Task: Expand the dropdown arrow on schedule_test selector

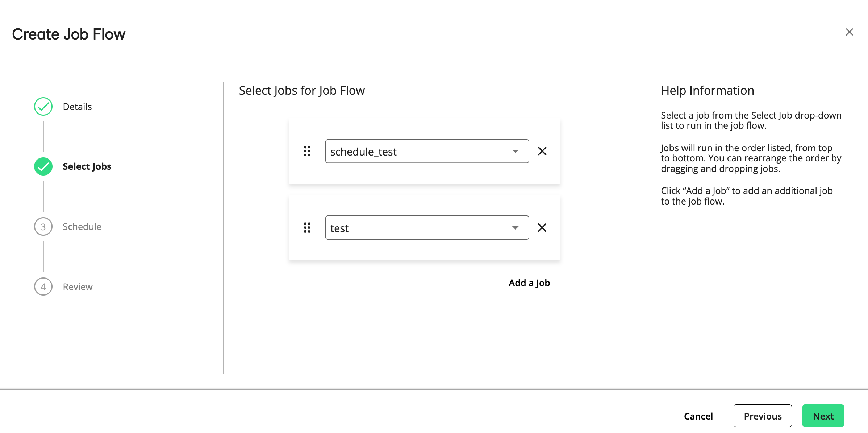Action: (515, 151)
